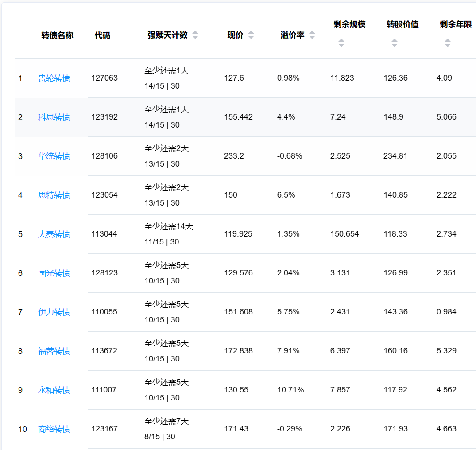Click sort arrows below 转股价值 header
Screen dimensions: 476x450
[395, 43]
